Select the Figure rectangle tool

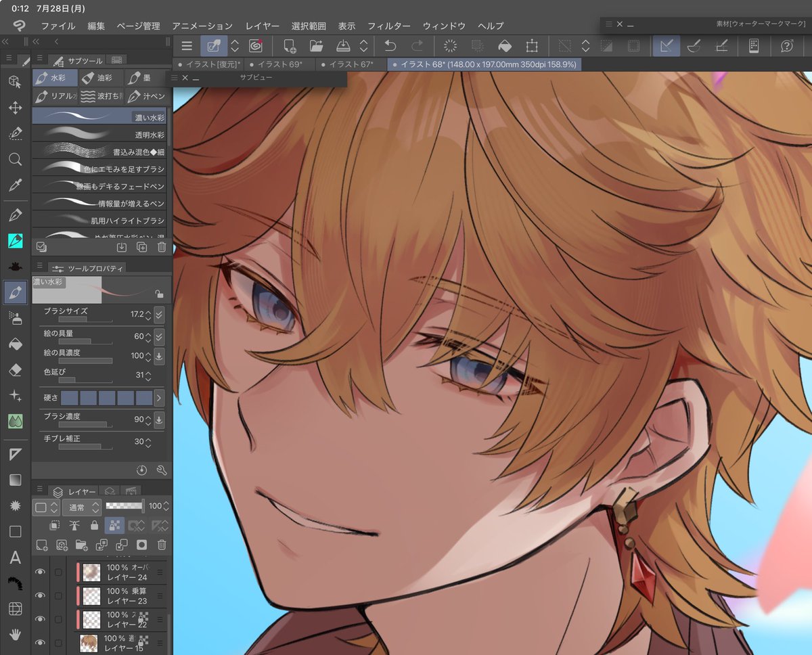coord(15,532)
